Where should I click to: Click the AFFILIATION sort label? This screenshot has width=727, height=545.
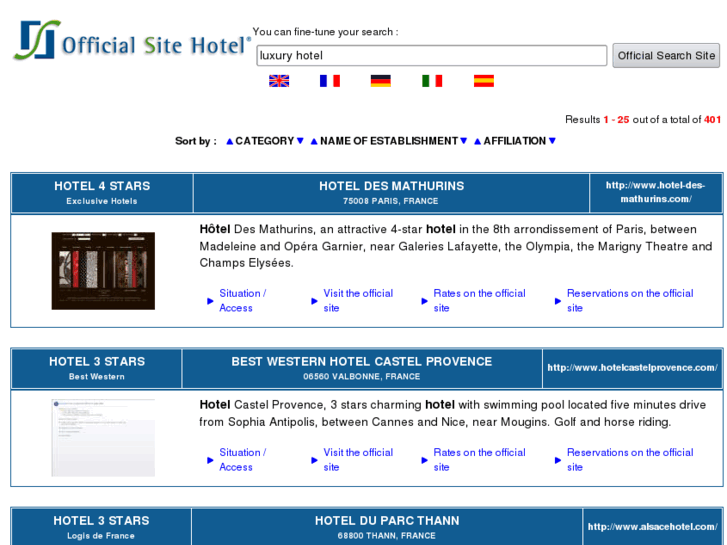[515, 141]
